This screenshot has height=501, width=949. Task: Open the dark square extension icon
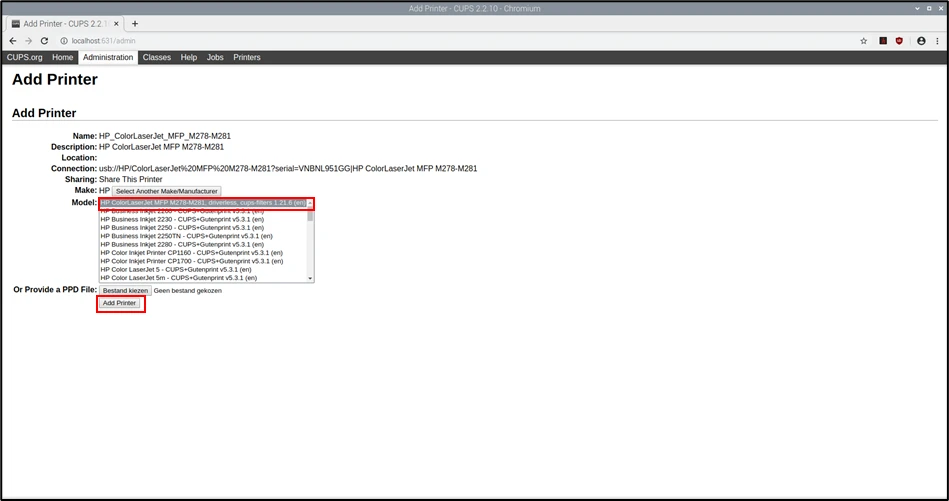tap(883, 41)
